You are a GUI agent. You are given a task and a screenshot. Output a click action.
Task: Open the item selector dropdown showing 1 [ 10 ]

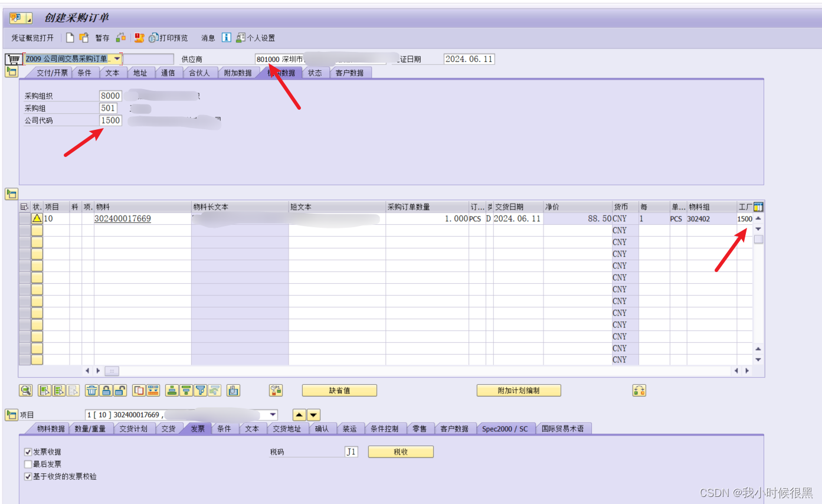click(x=272, y=414)
